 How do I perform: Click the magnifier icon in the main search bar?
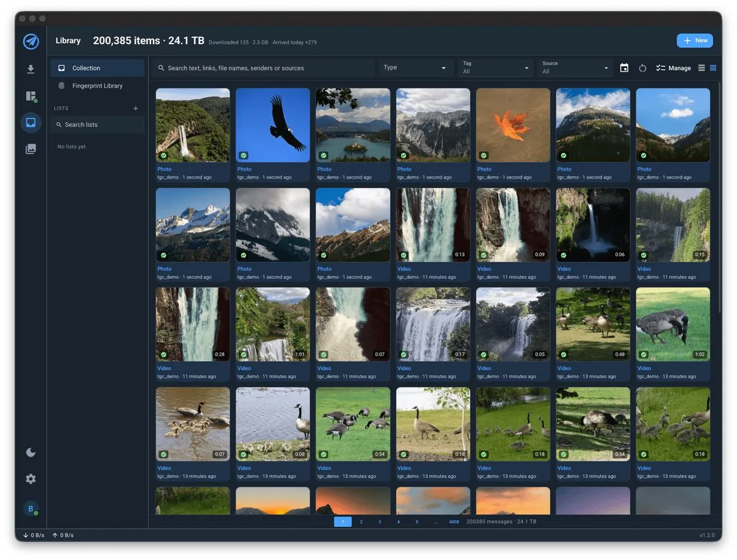coord(161,68)
